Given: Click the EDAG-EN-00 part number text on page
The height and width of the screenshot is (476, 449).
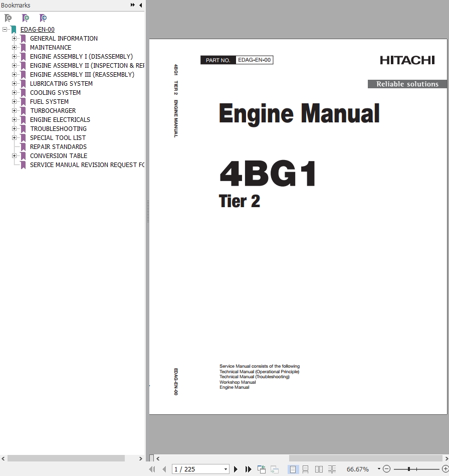Looking at the screenshot, I should (x=254, y=60).
